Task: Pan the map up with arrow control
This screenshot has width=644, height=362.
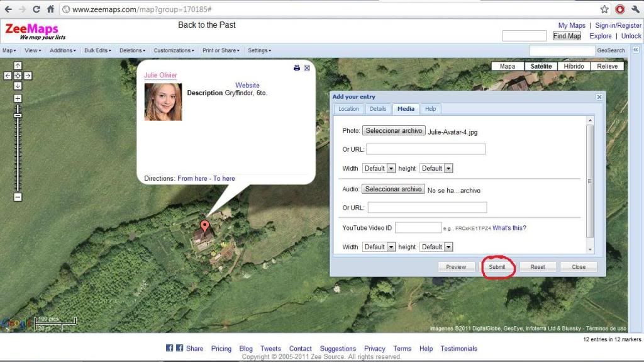Action: tap(18, 65)
